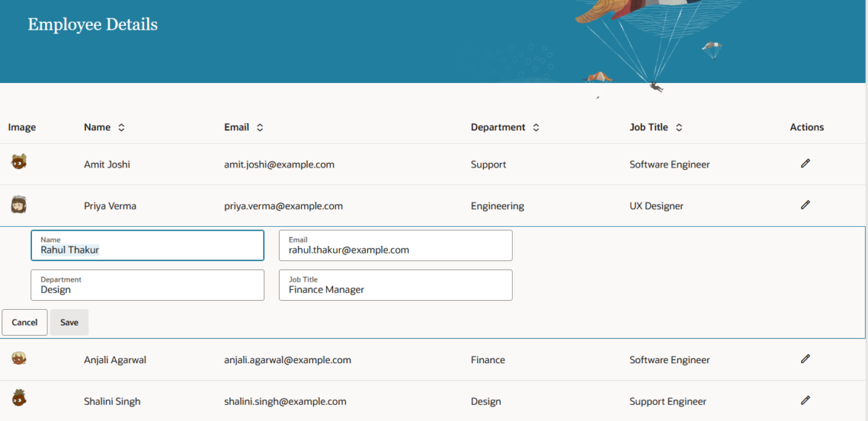Click the Department field showing Design
Screen dimensions: 868x421
pos(147,285)
